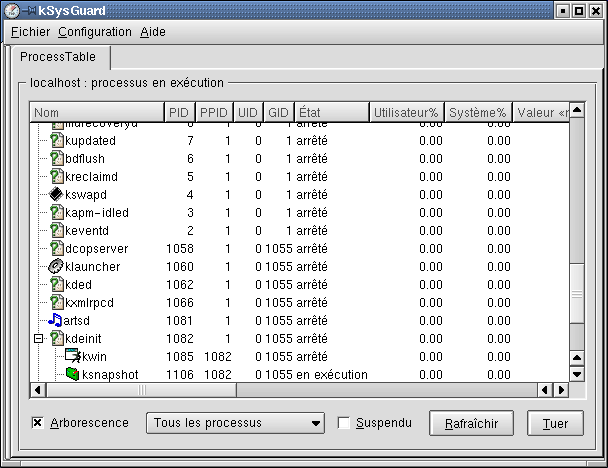Viewport: 608px width, 468px height.
Task: Click the kswapd process icon
Action: tap(56, 194)
